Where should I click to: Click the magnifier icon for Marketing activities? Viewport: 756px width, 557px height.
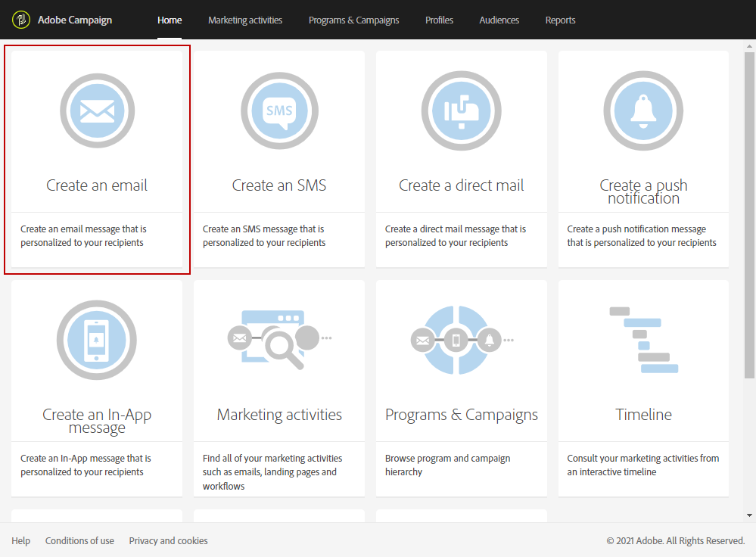click(x=280, y=340)
